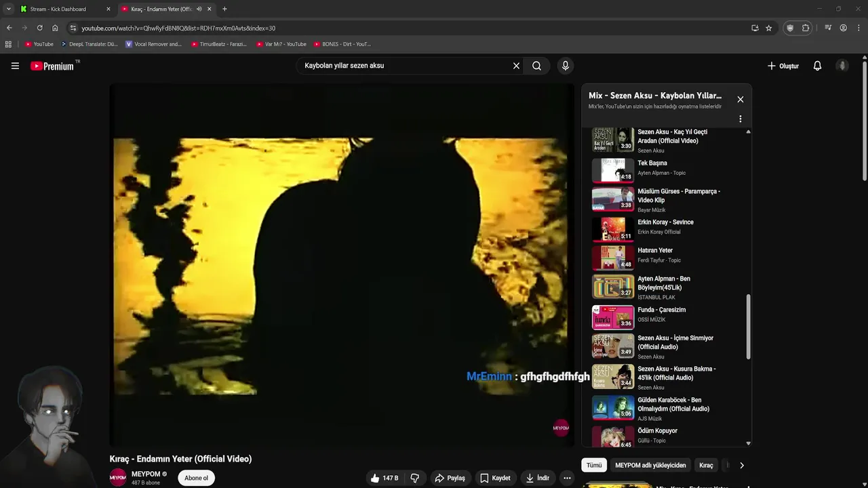Select the Kıraç filter chip
The height and width of the screenshot is (488, 868).
pyautogui.click(x=706, y=465)
